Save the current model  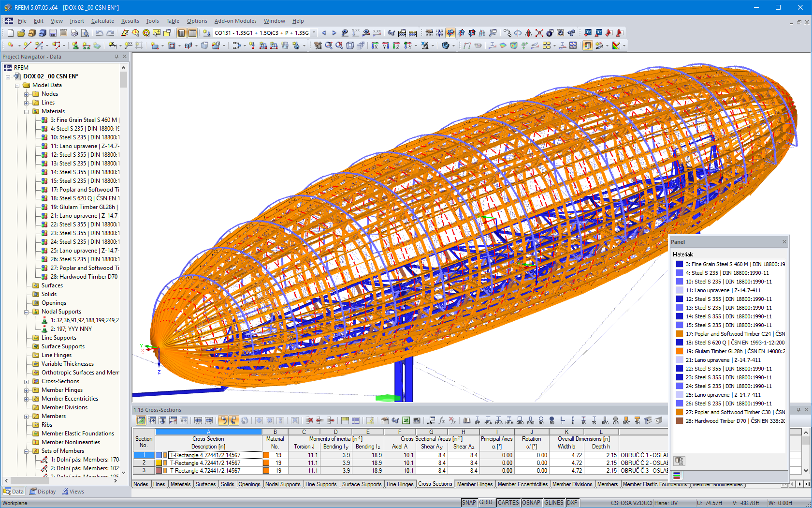(52, 33)
